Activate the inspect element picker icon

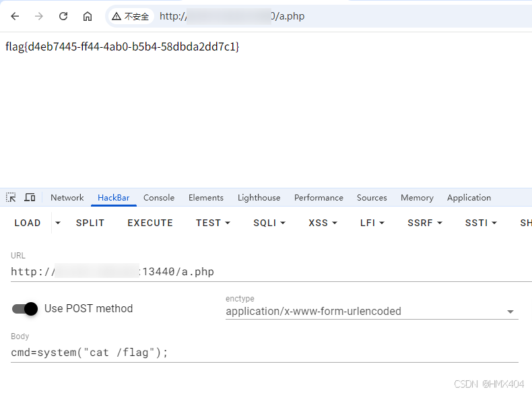click(11, 197)
